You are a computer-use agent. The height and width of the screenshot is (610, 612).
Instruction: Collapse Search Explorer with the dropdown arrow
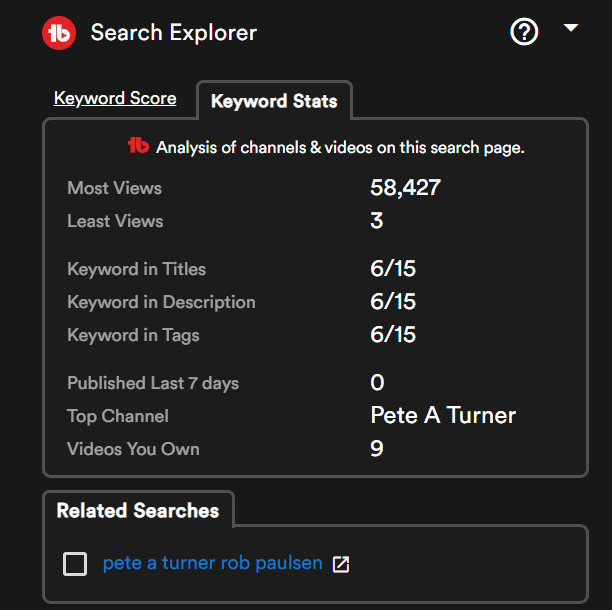pos(571,28)
